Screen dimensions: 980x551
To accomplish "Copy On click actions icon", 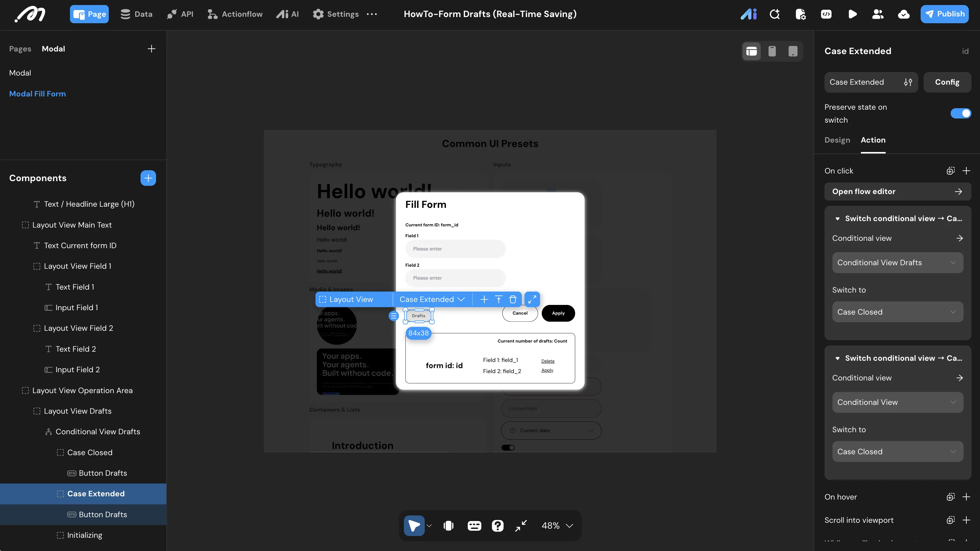I will point(950,171).
